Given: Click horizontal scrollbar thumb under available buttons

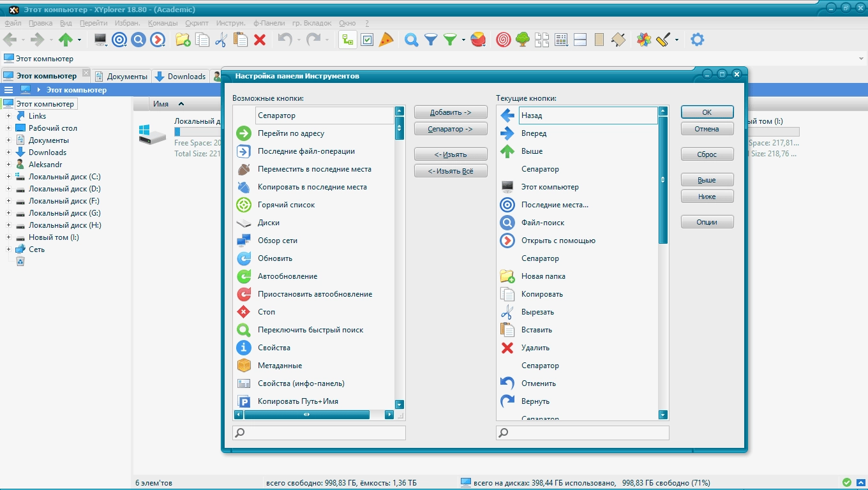Looking at the screenshot, I should [x=307, y=415].
